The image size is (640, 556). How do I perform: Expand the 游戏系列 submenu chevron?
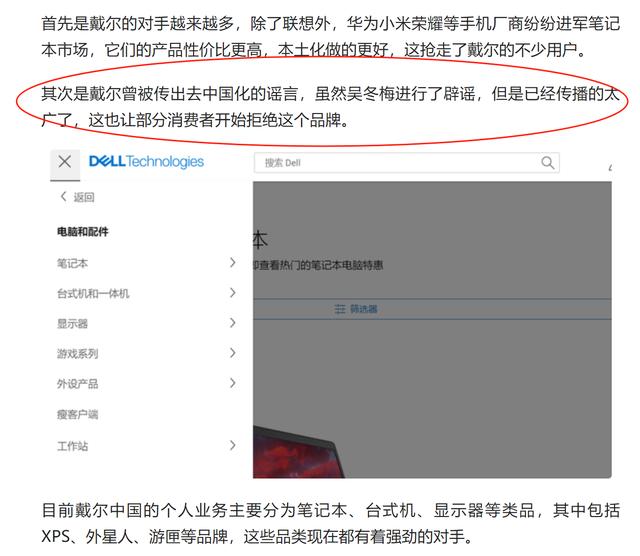pyautogui.click(x=233, y=353)
